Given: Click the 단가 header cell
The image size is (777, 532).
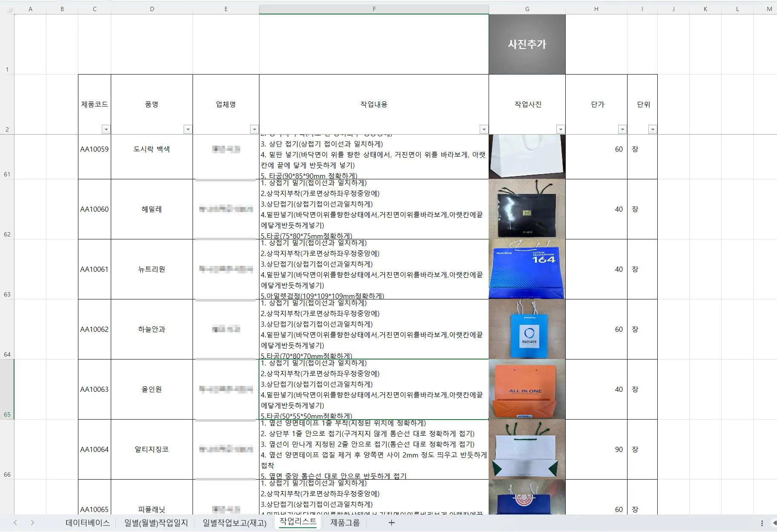Looking at the screenshot, I should click(596, 104).
